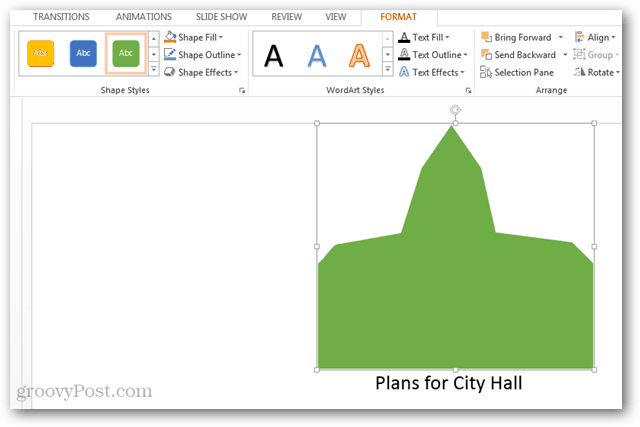Click the rotation handle above the shape
Image resolution: width=640 pixels, height=427 pixels.
[456, 110]
